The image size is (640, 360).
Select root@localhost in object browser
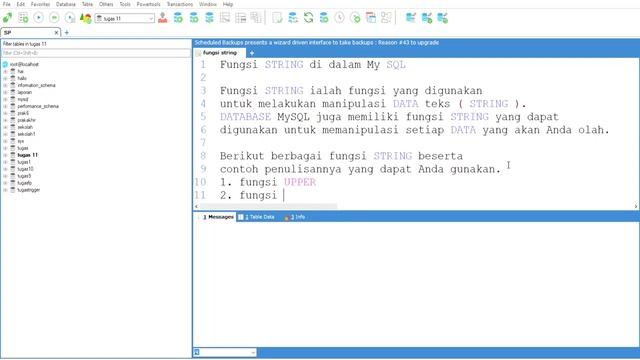point(24,64)
